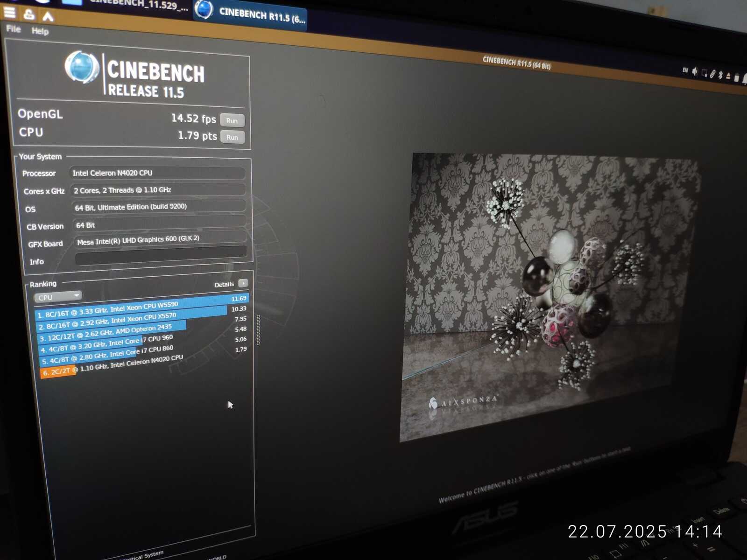Viewport: 747px width, 560px height.
Task: Click the eject removable media tray icon
Action: point(728,76)
